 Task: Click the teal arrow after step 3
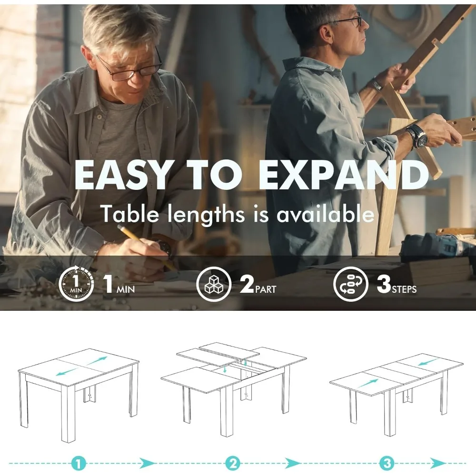[438, 463]
